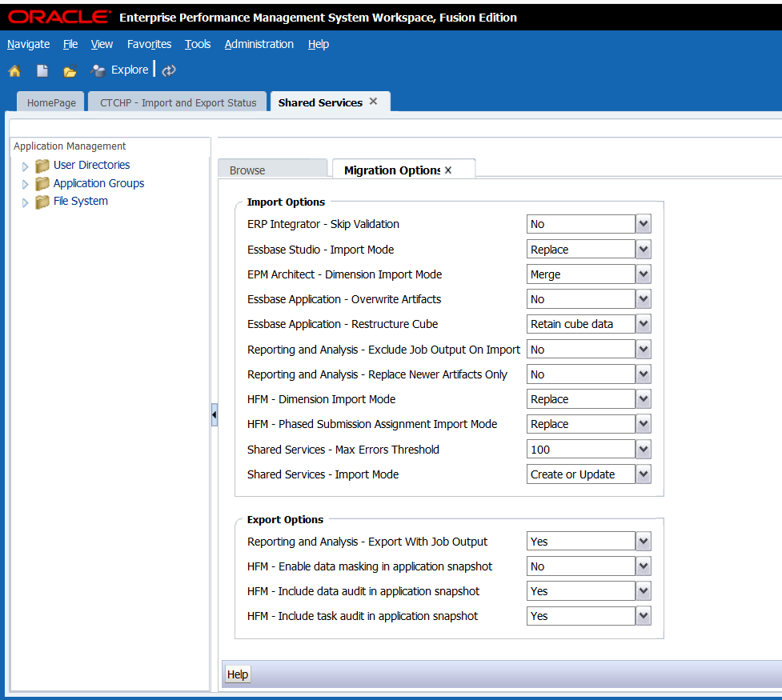Viewport: 782px width, 700px height.
Task: Open the Administration menu
Action: click(259, 44)
